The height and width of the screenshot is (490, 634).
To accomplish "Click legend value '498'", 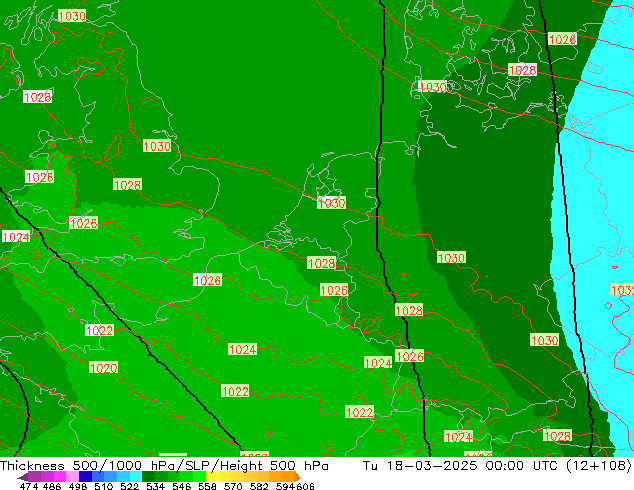I will coord(78,486).
